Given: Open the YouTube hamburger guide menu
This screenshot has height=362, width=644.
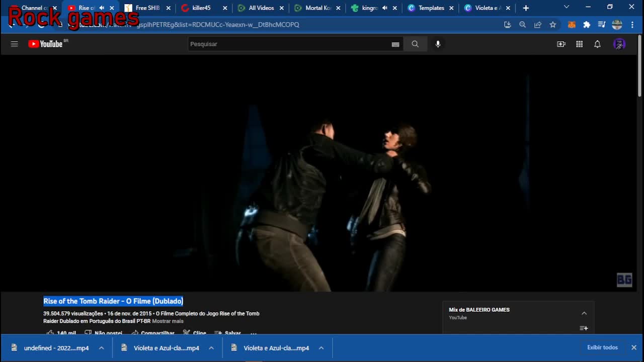Looking at the screenshot, I should (x=14, y=44).
